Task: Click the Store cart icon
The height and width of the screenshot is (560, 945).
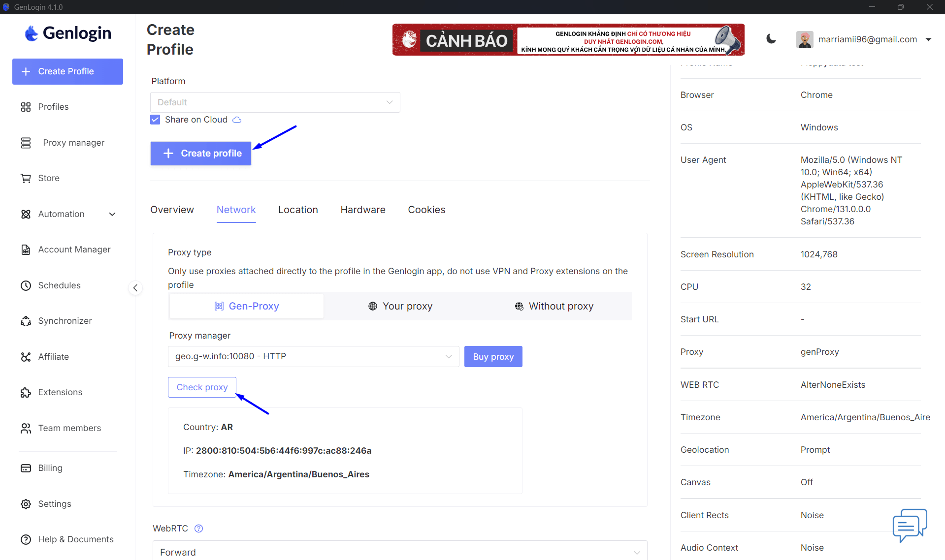Action: [26, 178]
